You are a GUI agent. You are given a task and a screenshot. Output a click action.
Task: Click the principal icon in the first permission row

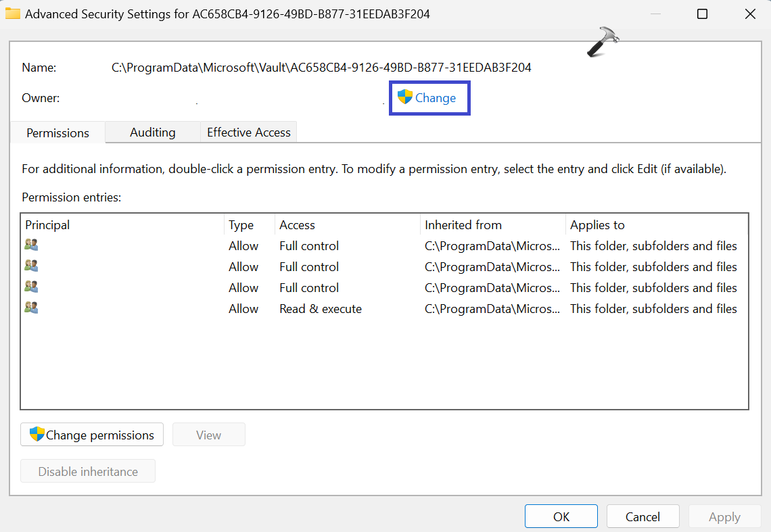[x=31, y=245]
